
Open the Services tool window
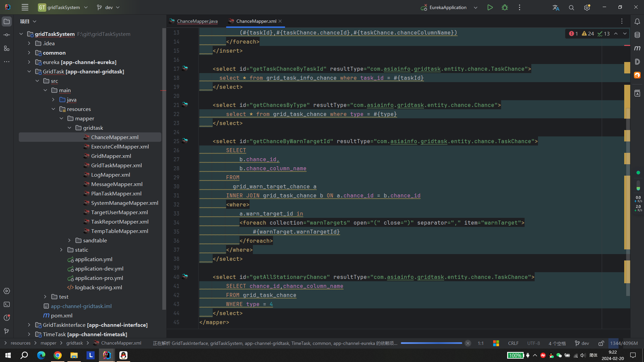tap(7, 291)
